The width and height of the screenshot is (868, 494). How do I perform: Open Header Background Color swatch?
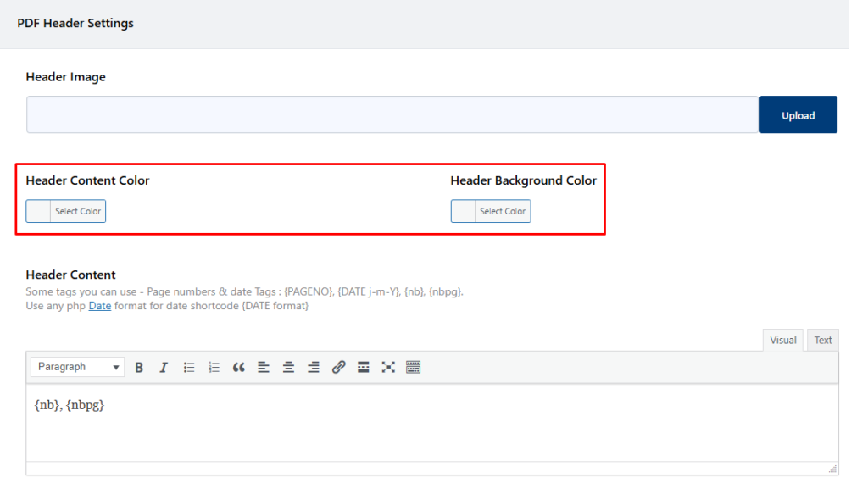[x=464, y=211]
